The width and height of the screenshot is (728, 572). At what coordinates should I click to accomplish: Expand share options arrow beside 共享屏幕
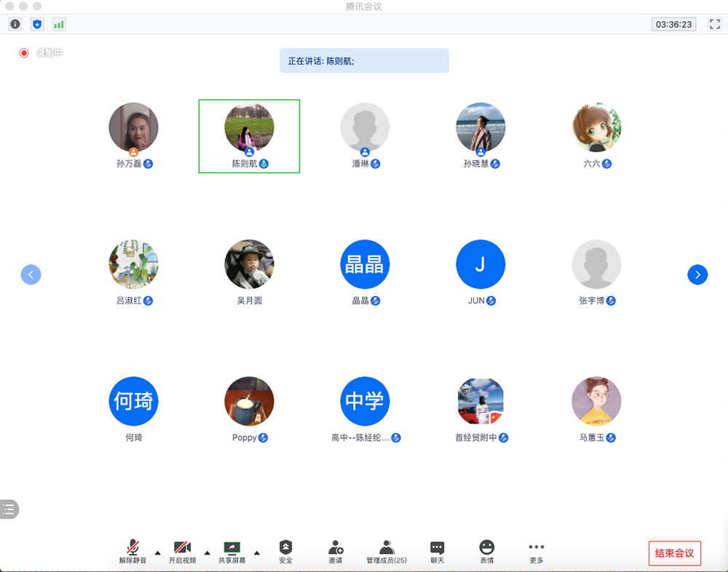coord(256,552)
